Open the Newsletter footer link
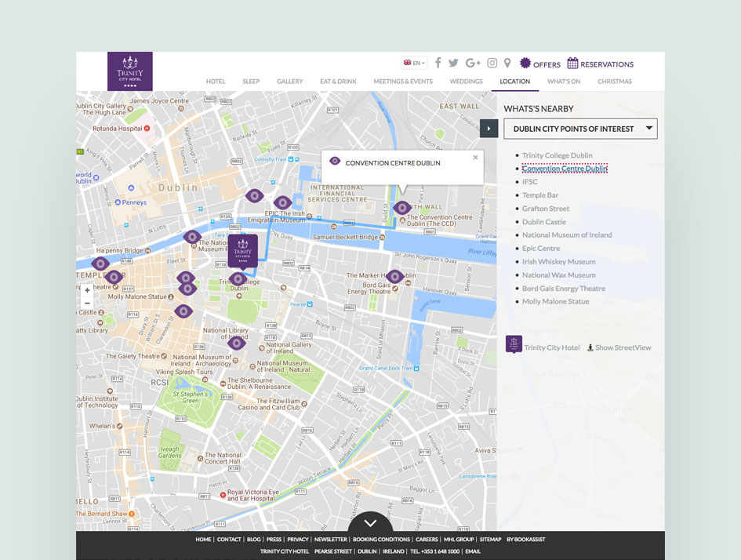The image size is (741, 560). pyautogui.click(x=331, y=539)
